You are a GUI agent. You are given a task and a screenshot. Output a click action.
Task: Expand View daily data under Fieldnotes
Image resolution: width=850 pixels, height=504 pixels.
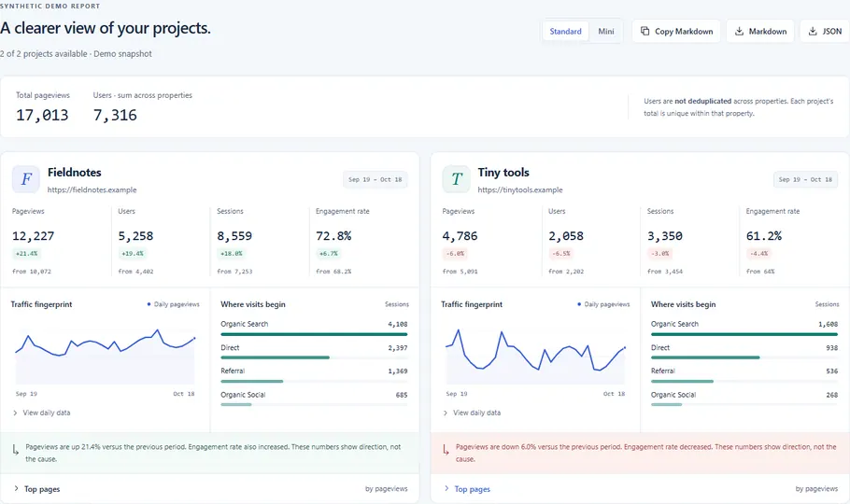[x=42, y=413]
